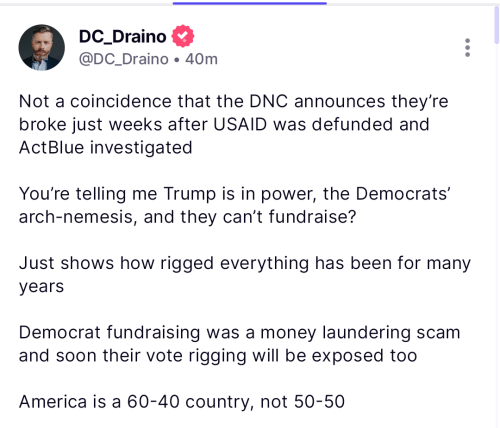Select the active tab indicator bar at top
Viewport: 500px width, 428px height.
click(x=250, y=3)
